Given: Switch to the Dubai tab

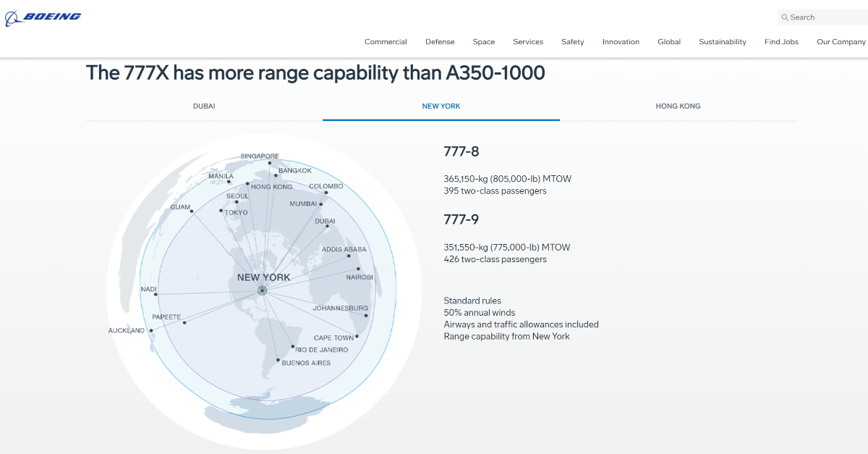Looking at the screenshot, I should tap(204, 106).
